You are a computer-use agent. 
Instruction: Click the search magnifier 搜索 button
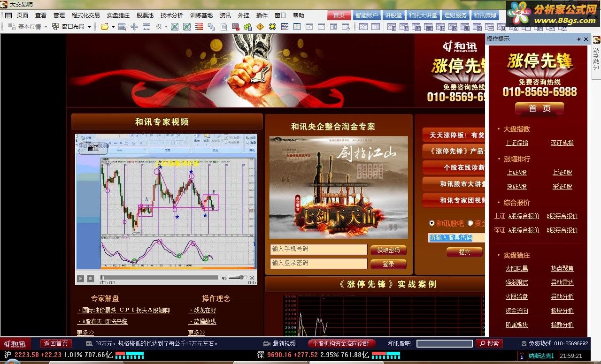point(489,343)
